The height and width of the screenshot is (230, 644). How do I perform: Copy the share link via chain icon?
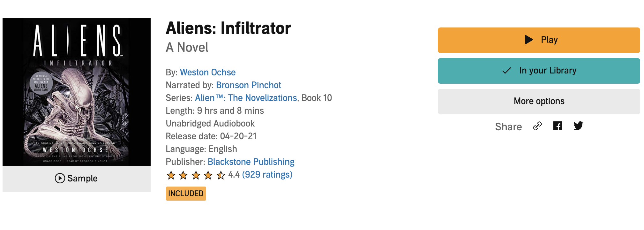[x=537, y=126]
